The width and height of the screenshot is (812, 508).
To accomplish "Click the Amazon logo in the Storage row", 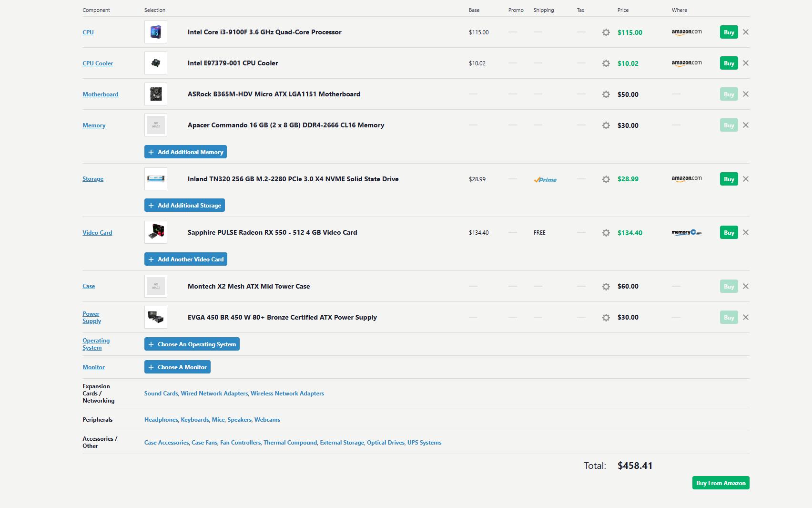I will (x=687, y=179).
